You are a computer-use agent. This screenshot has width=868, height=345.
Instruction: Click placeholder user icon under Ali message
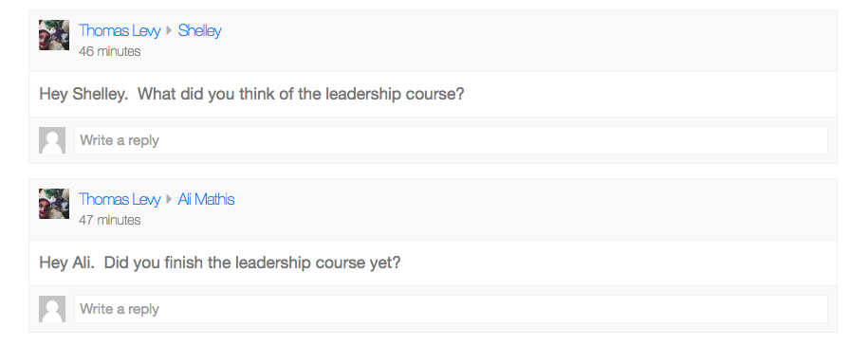(52, 309)
